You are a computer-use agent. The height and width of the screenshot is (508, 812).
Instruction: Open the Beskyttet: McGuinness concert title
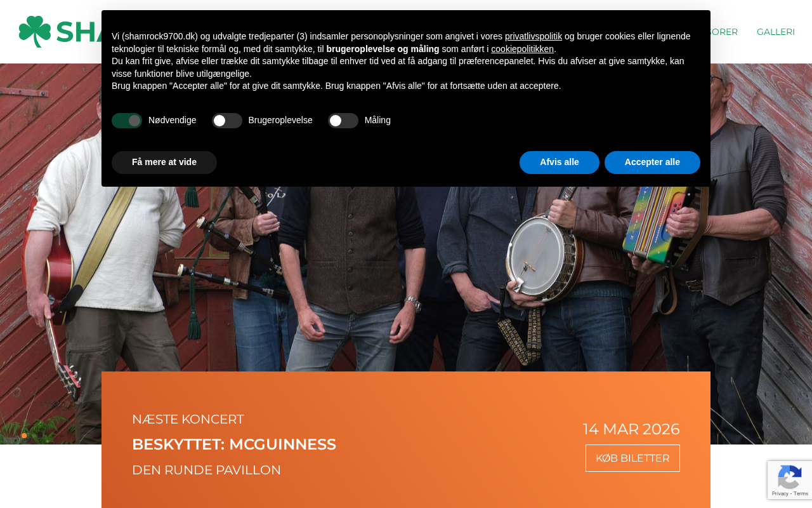(x=234, y=444)
